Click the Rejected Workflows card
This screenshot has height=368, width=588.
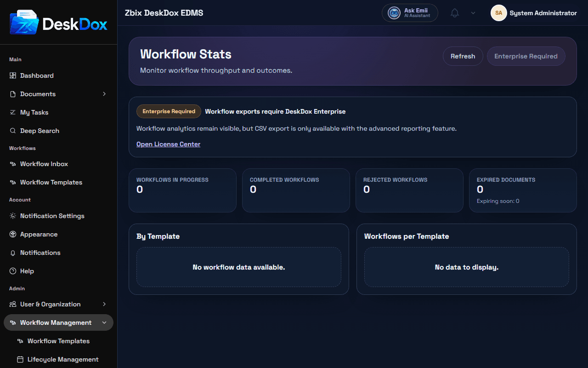pos(409,190)
